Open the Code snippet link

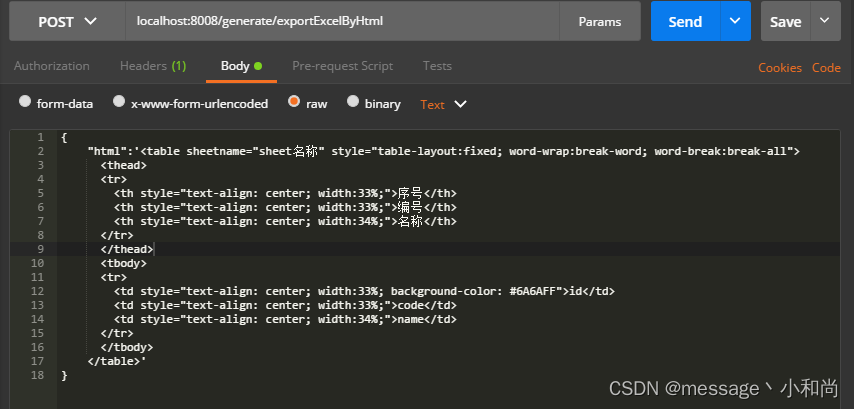point(826,68)
